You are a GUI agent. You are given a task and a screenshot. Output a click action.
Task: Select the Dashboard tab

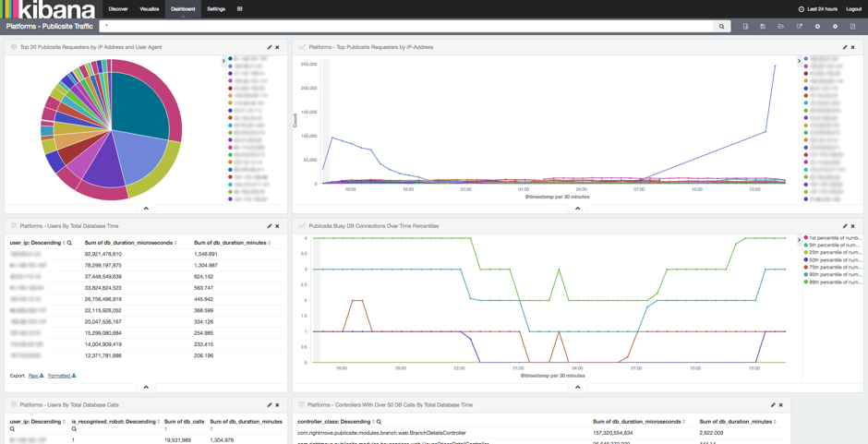tap(183, 9)
